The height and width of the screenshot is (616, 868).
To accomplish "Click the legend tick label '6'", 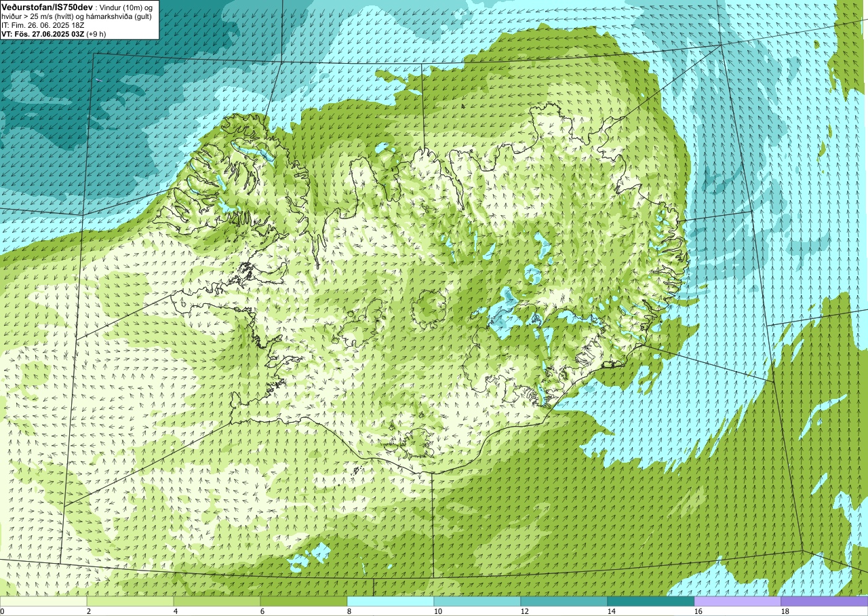I will pyautogui.click(x=263, y=611).
